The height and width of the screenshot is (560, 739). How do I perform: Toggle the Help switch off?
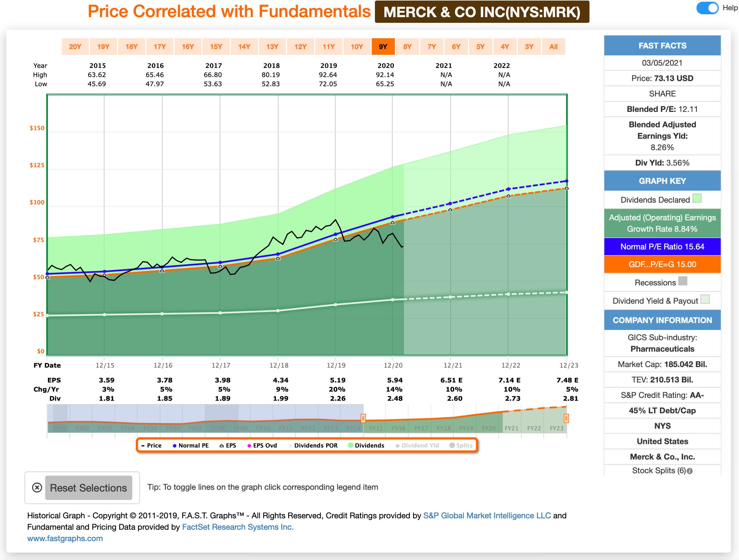(707, 8)
